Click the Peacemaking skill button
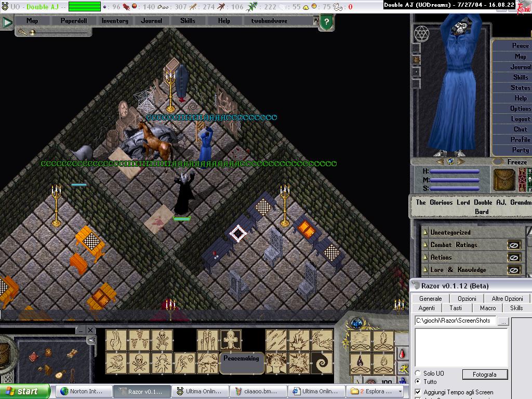The image size is (532, 399). [241, 362]
